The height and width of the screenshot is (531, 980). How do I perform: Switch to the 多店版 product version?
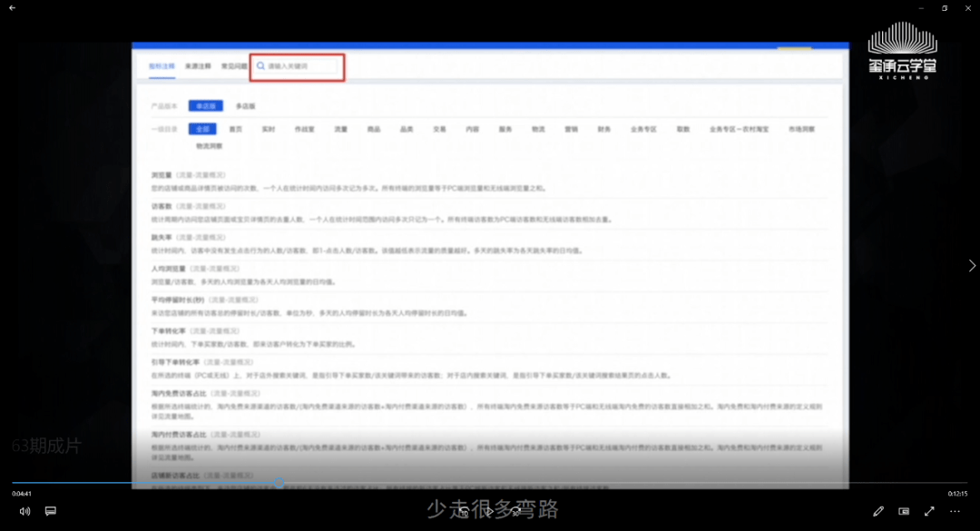coord(245,105)
